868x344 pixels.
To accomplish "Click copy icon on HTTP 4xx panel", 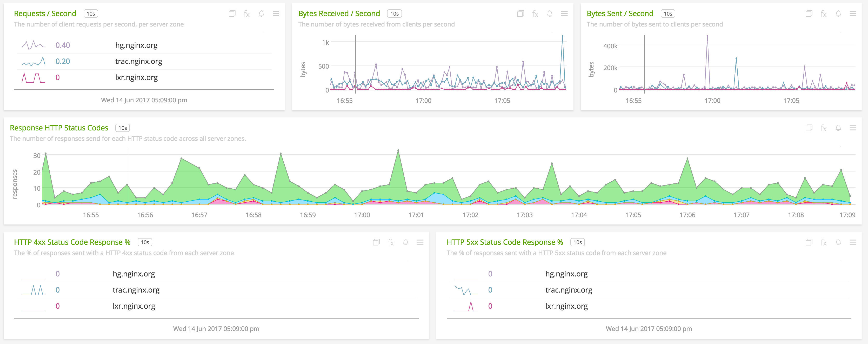I will pyautogui.click(x=376, y=242).
